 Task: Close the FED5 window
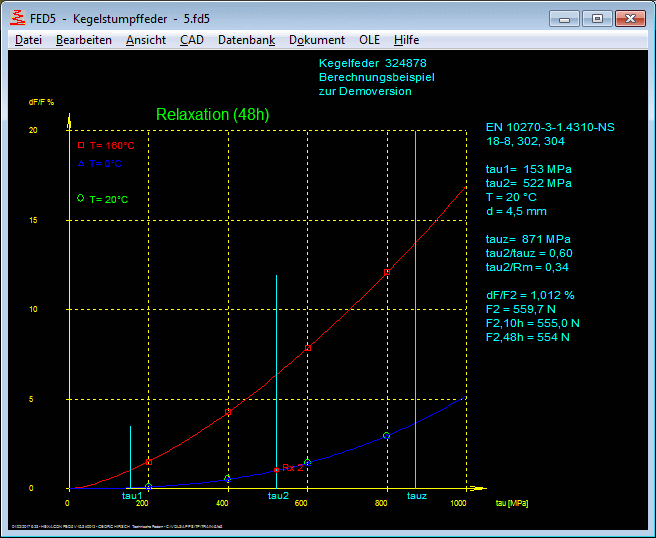[x=630, y=19]
